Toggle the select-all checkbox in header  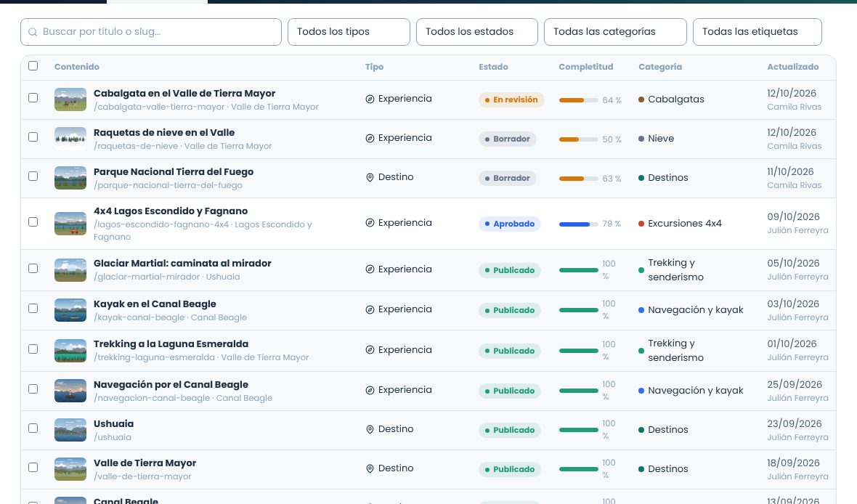(33, 65)
